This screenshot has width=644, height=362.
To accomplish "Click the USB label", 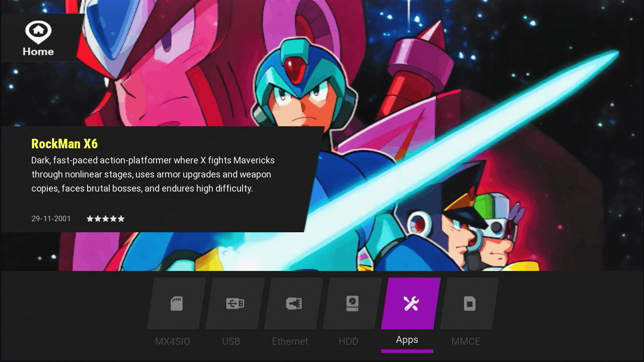I will 231,341.
